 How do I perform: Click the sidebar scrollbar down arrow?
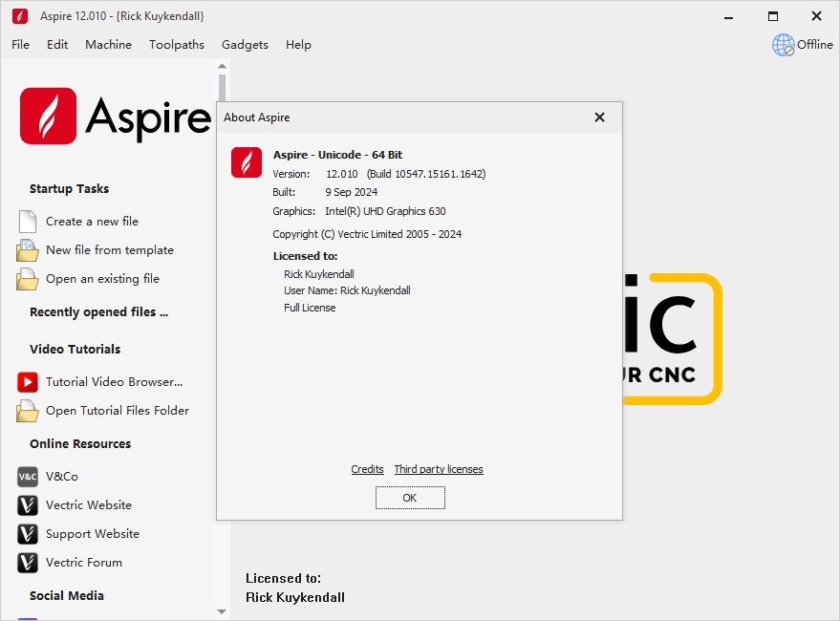tap(222, 611)
